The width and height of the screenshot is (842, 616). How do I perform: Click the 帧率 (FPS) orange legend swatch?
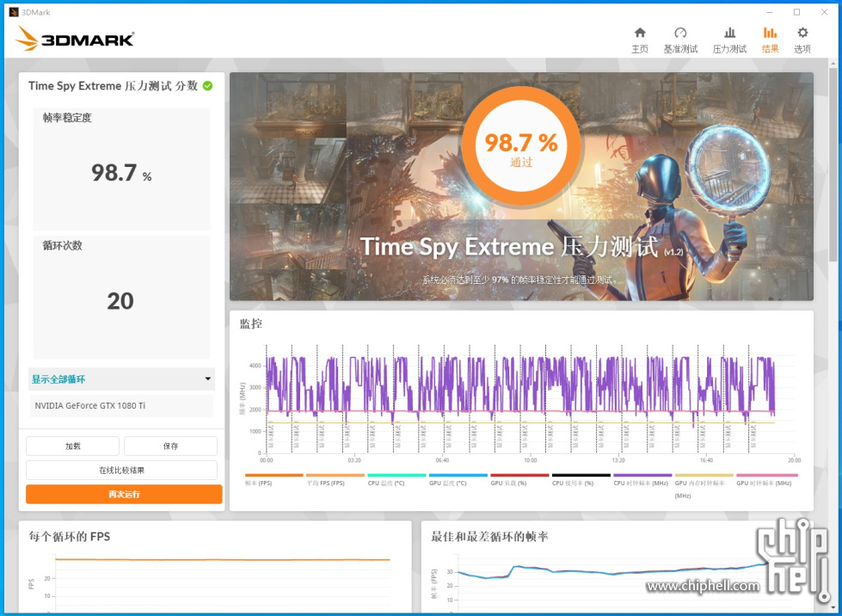pos(273,475)
